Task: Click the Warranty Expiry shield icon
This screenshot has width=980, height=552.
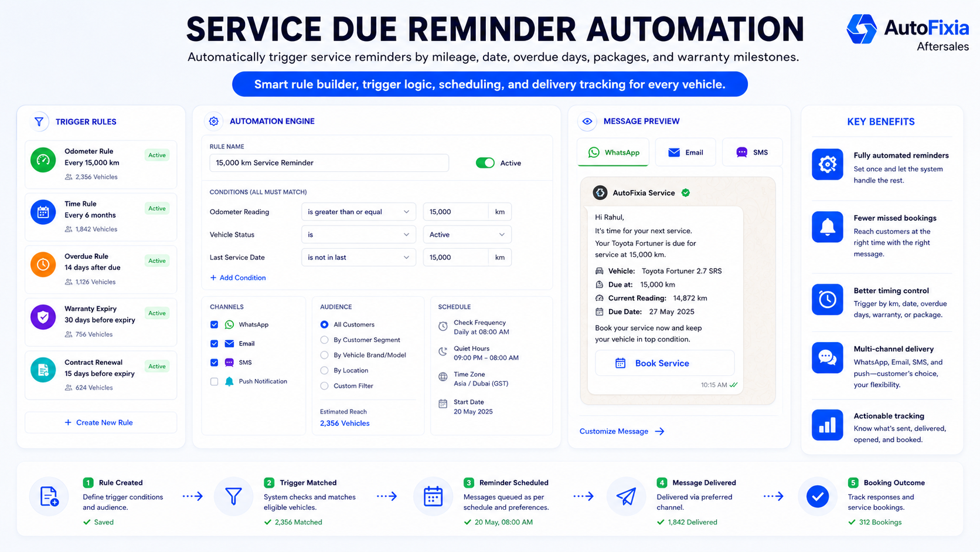Action: tap(43, 317)
